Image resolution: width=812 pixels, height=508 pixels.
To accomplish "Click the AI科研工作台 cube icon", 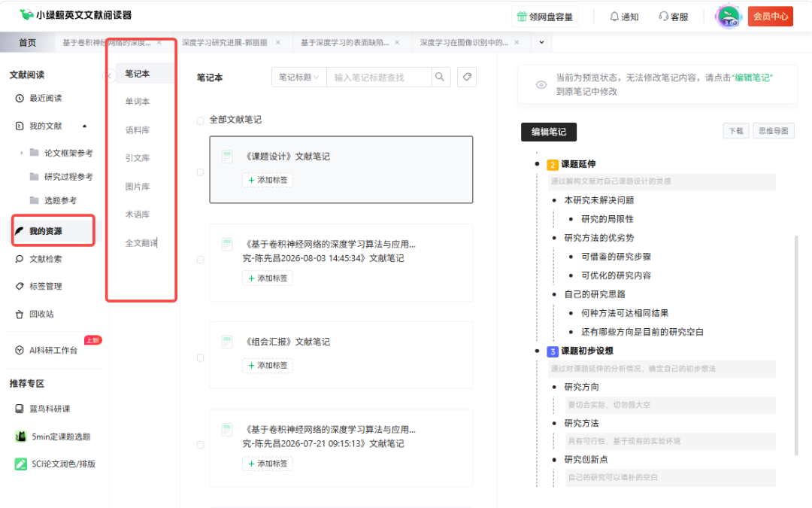I will (20, 351).
